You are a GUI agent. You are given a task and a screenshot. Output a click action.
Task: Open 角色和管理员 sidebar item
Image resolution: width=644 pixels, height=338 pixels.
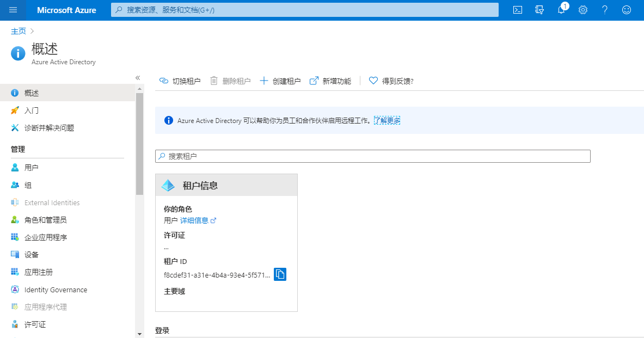tap(68, 220)
